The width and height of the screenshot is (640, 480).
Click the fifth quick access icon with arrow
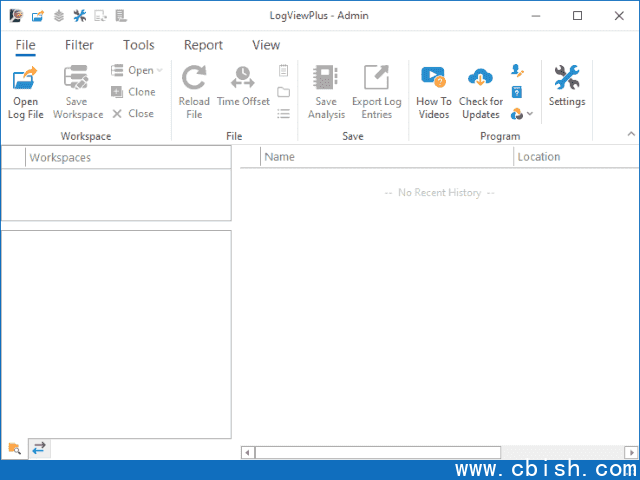point(100,16)
